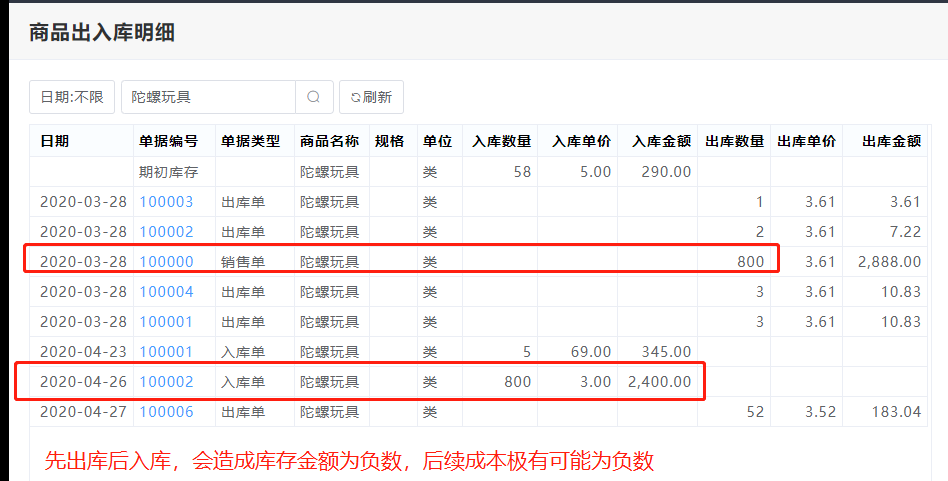Viewport: 948px width, 481px height.
Task: Open the 日期:不限 date filter
Action: pos(72,97)
